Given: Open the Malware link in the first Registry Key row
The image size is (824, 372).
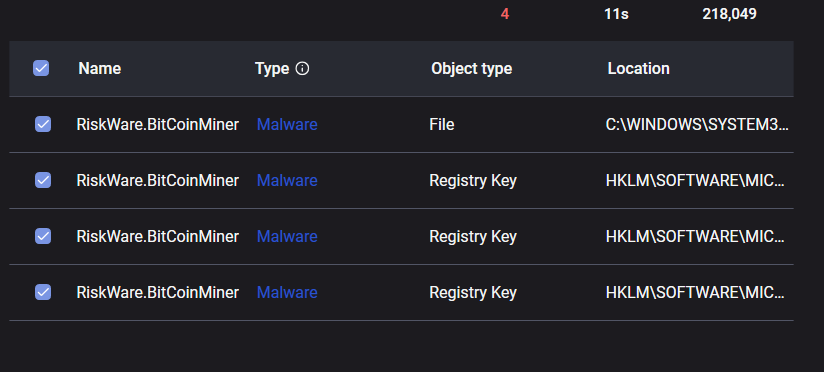Looking at the screenshot, I should 287,180.
